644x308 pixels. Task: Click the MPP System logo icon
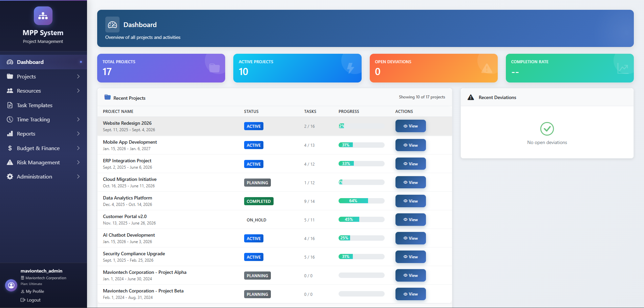(43, 16)
